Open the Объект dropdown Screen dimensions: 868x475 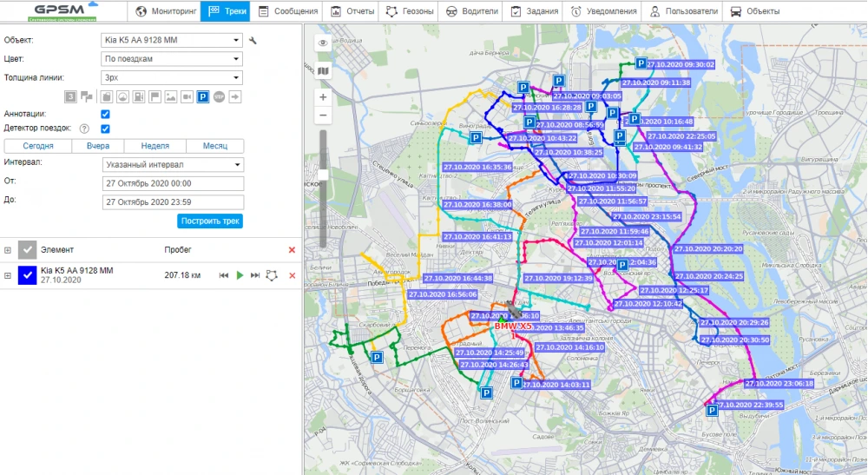(x=171, y=40)
